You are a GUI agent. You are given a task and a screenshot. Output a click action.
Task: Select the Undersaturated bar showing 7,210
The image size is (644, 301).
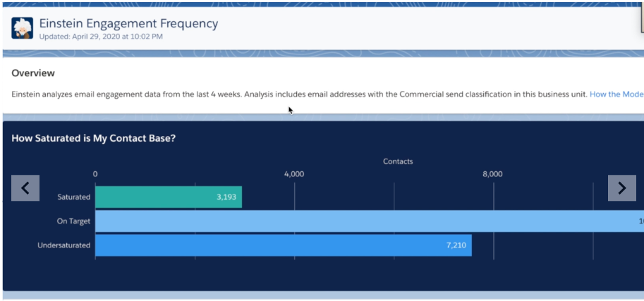[284, 245]
